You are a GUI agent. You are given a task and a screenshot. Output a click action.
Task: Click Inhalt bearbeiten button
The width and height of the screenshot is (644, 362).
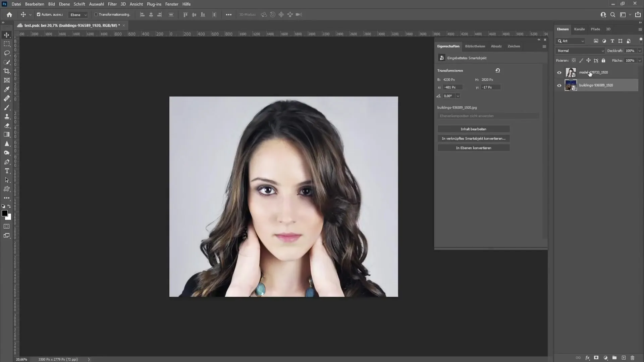pos(473,129)
